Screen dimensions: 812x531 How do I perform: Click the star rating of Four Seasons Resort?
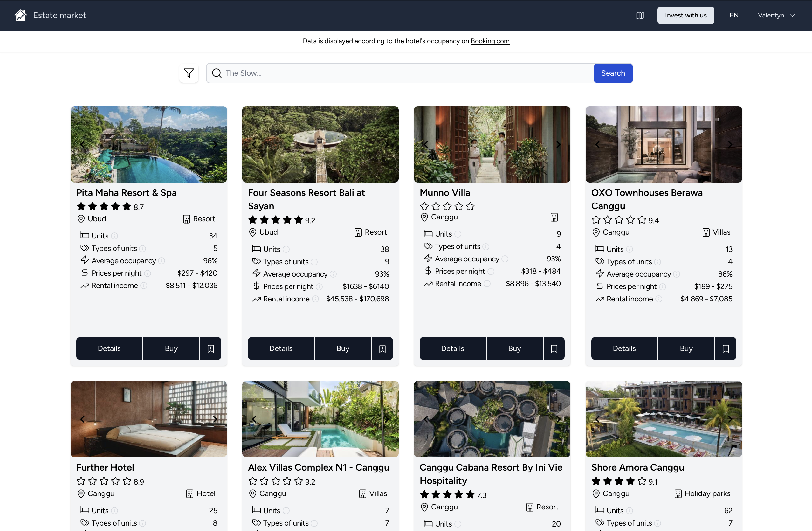(x=276, y=220)
